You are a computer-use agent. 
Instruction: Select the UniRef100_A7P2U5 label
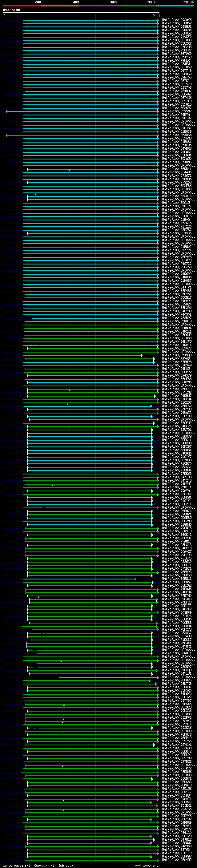pos(177,47)
